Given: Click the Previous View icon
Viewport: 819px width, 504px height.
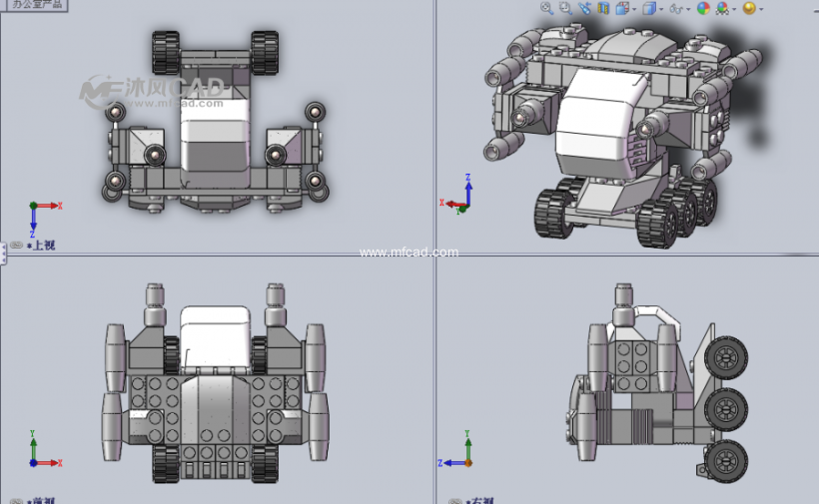Looking at the screenshot, I should coord(584,8).
